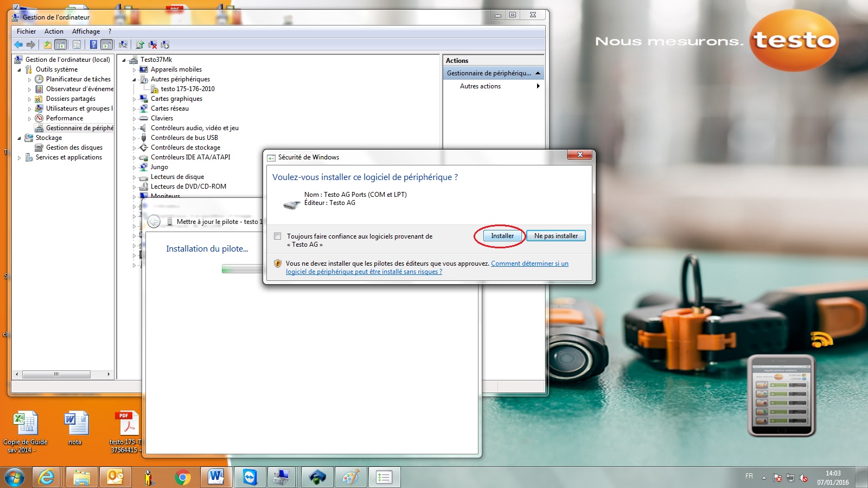Open 'Comment déterminer si un logiciel' link
868x488 pixels.
(x=427, y=267)
